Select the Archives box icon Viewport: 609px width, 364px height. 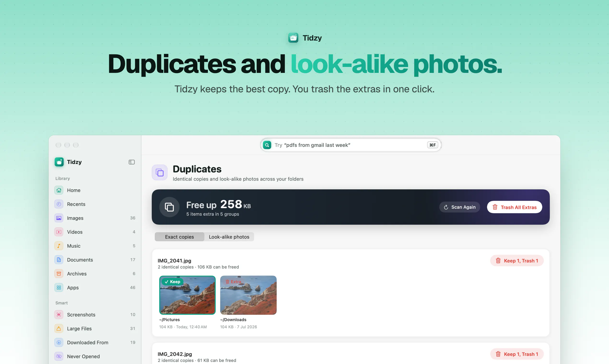pos(59,273)
